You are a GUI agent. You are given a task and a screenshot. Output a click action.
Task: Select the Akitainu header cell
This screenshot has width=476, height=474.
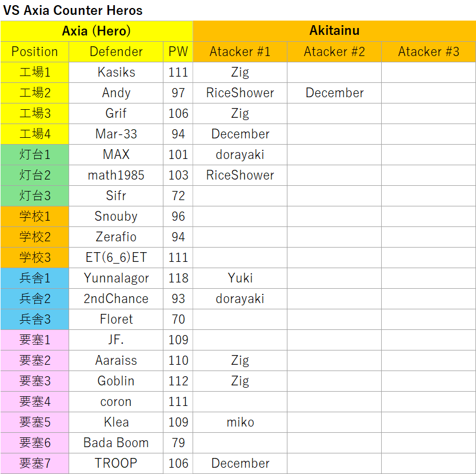point(334,31)
